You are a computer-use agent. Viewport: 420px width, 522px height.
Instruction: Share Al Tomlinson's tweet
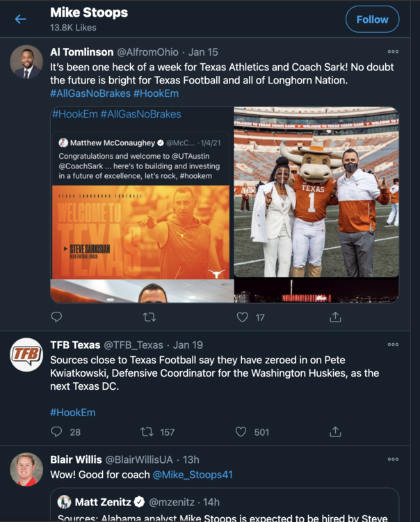335,317
